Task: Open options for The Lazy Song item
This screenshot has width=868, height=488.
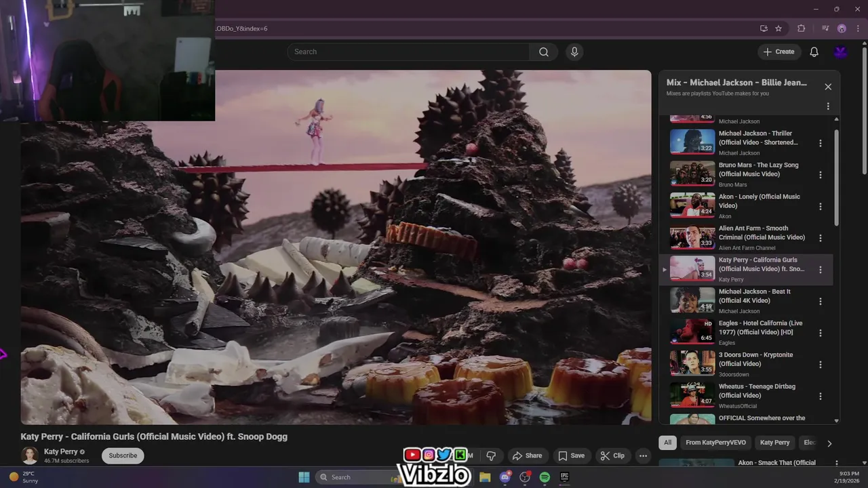Action: [x=820, y=175]
